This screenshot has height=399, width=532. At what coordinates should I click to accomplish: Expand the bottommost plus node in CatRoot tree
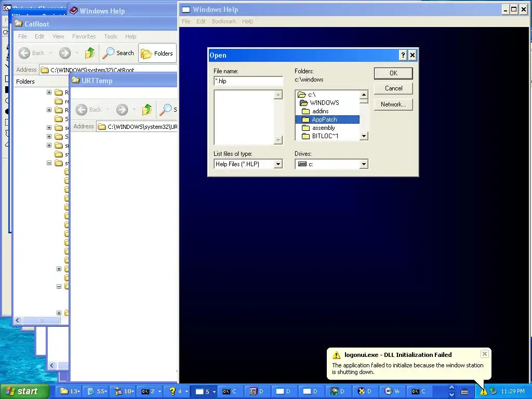tap(59, 313)
